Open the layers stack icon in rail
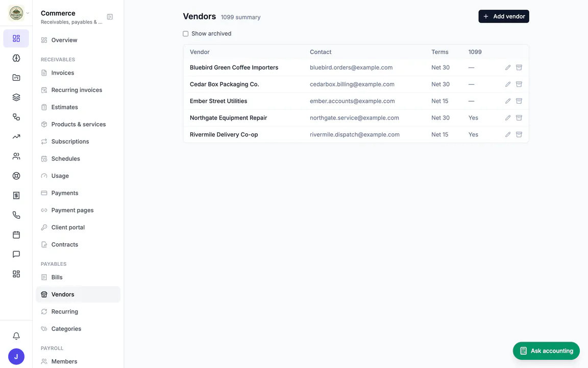Viewport: 588px width, 368px height. (16, 97)
